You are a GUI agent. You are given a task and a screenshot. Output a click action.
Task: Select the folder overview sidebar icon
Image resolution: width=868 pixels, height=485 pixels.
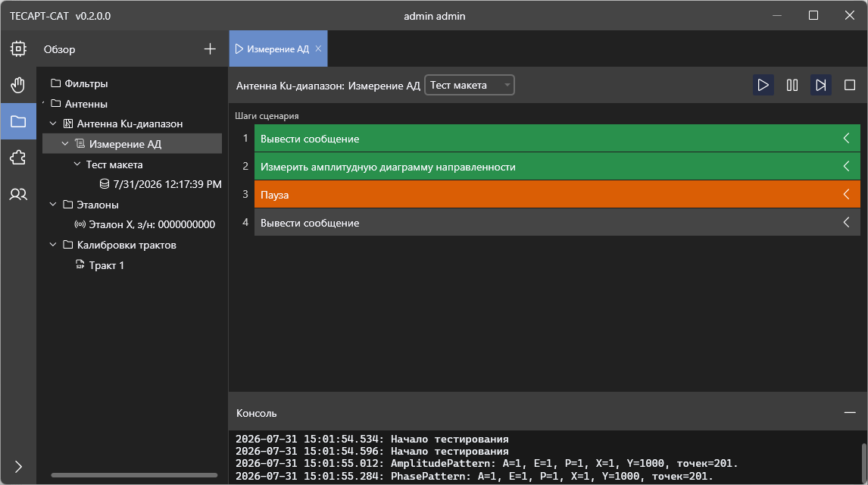(x=18, y=121)
